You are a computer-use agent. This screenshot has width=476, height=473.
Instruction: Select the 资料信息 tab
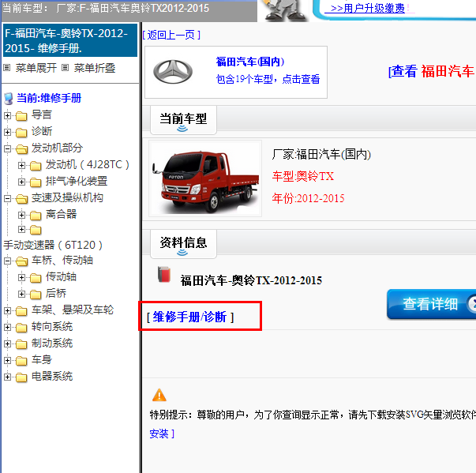[x=183, y=244]
